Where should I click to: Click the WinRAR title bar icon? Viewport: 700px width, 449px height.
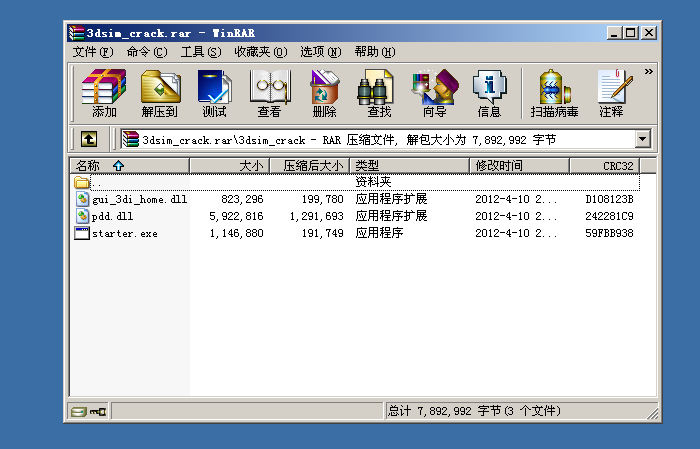pos(76,33)
